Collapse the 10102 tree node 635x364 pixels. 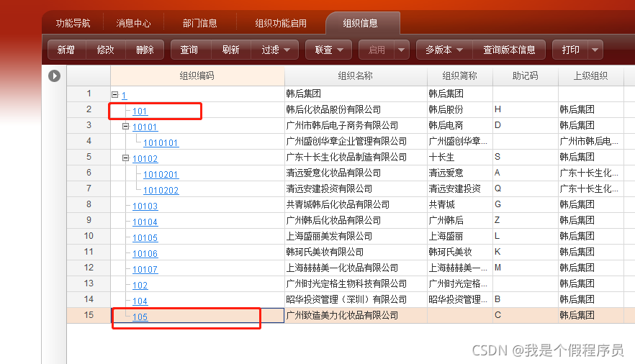click(126, 158)
